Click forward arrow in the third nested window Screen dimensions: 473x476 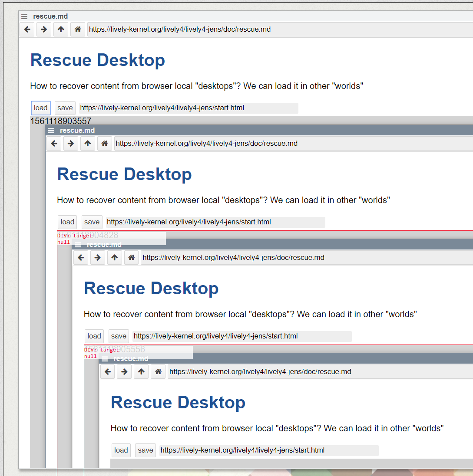coord(97,258)
